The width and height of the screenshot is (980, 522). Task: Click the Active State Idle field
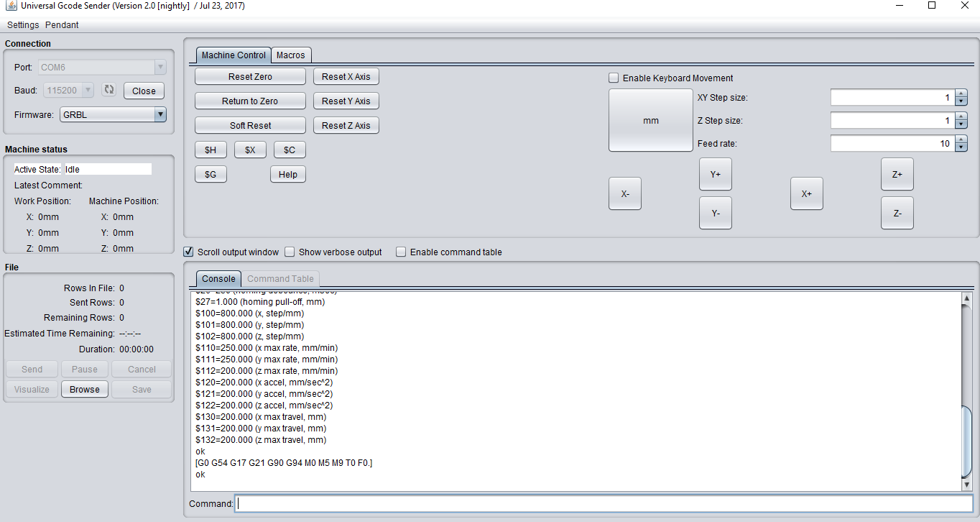107,169
